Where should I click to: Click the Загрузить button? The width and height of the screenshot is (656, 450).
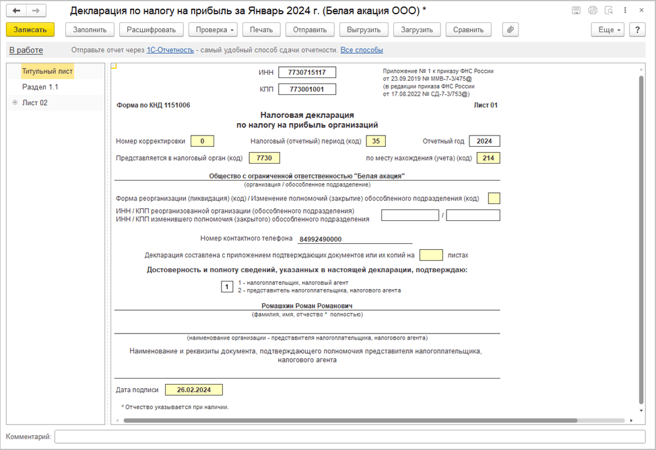417,30
